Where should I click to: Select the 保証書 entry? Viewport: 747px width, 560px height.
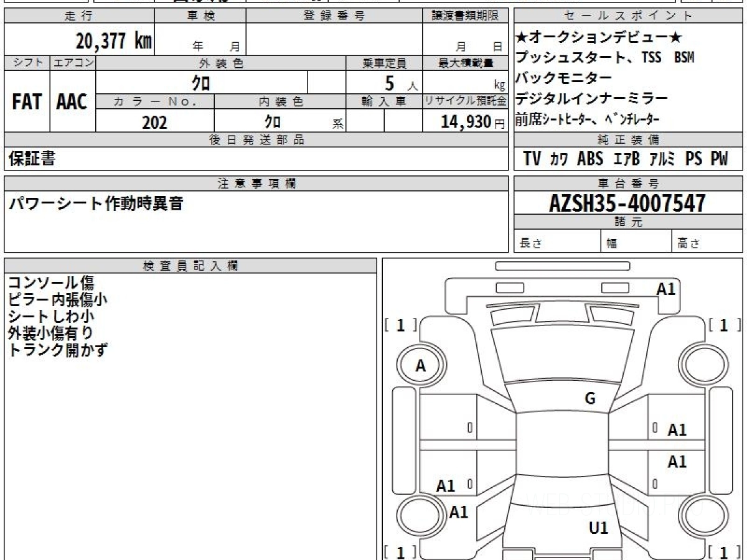coord(32,159)
